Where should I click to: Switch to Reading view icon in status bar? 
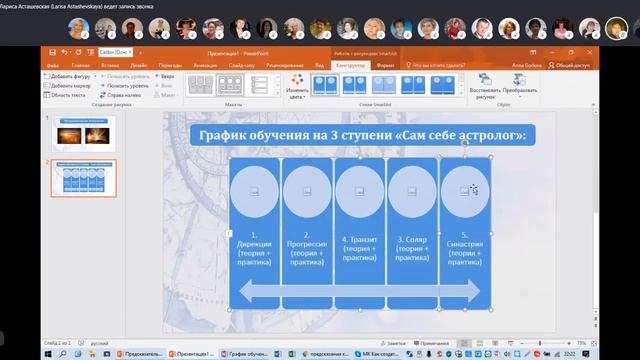(x=495, y=343)
